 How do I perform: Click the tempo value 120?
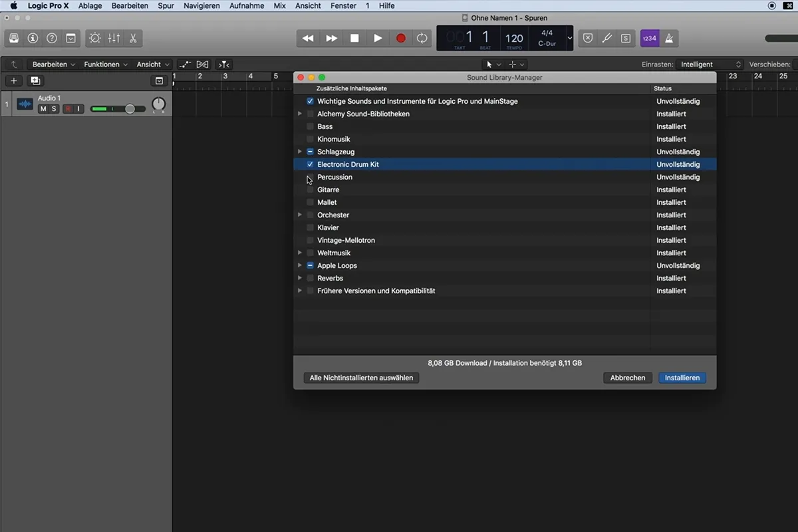point(514,39)
